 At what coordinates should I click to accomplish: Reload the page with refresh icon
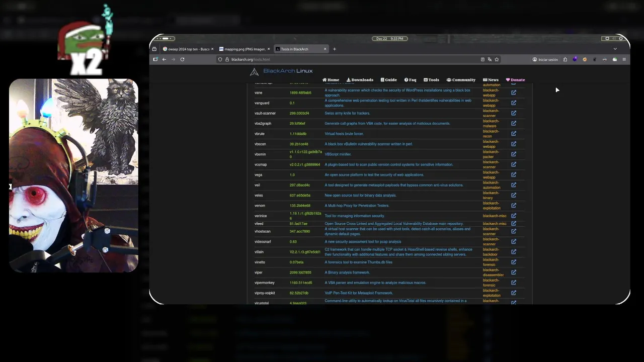(x=182, y=59)
